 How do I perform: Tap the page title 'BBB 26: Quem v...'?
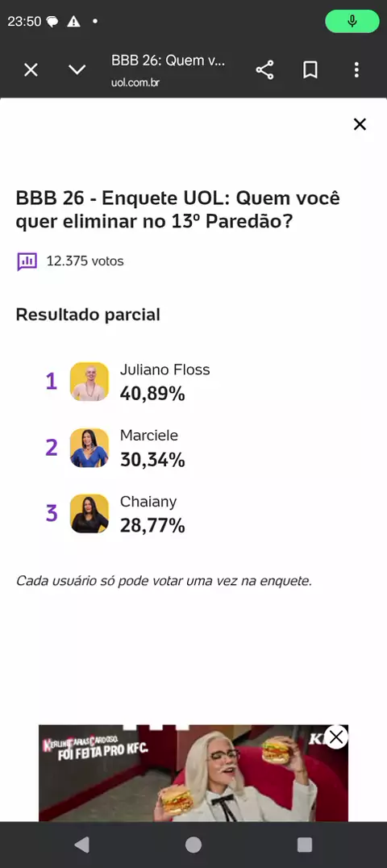(x=169, y=61)
